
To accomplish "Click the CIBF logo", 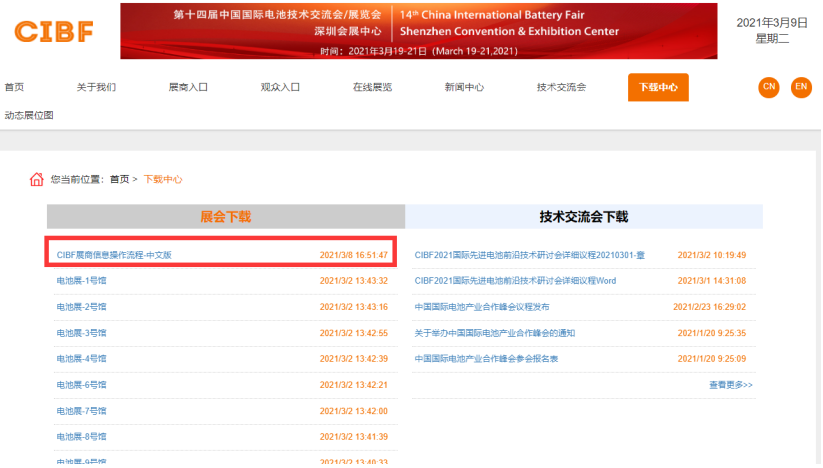I will [x=54, y=31].
